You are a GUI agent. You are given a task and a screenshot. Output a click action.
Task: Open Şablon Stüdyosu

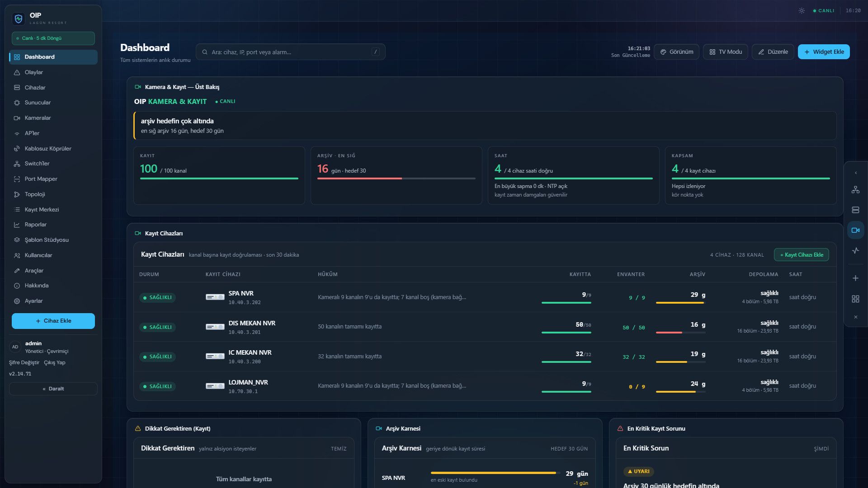coord(53,240)
